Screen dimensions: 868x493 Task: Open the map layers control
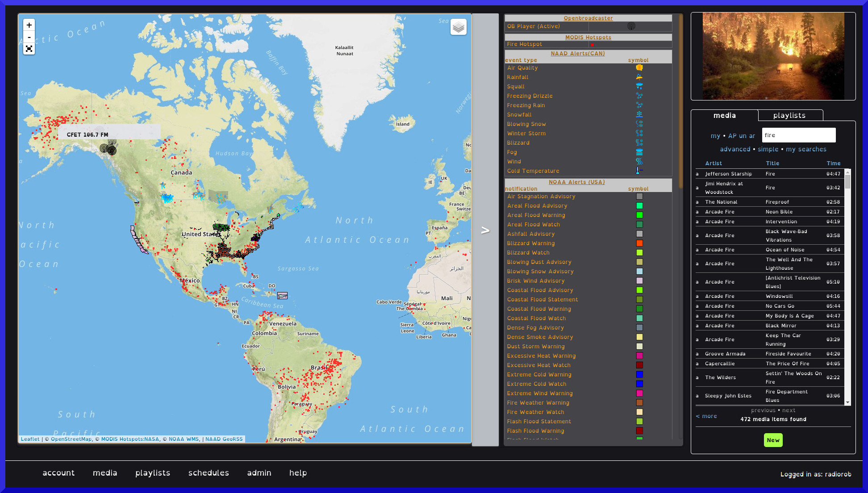(459, 27)
